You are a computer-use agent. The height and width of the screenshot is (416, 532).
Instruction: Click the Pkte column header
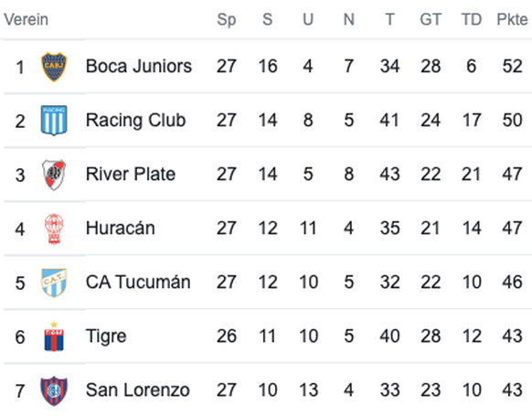point(512,19)
